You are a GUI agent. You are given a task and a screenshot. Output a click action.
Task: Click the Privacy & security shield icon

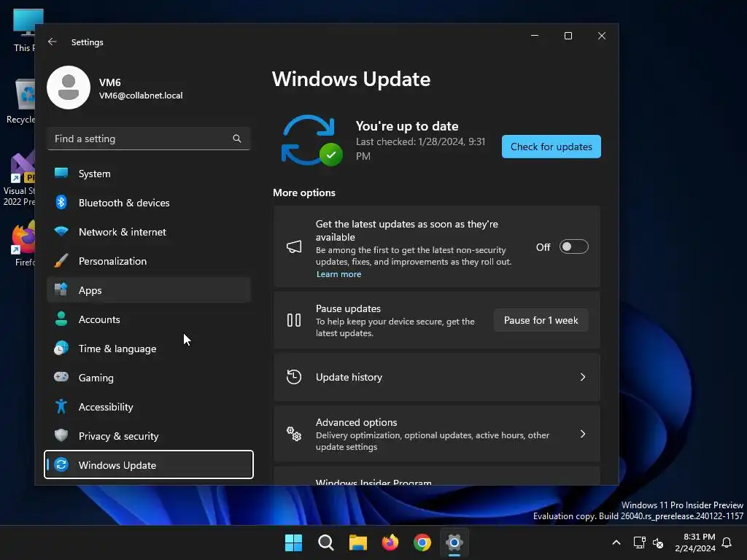coord(61,435)
